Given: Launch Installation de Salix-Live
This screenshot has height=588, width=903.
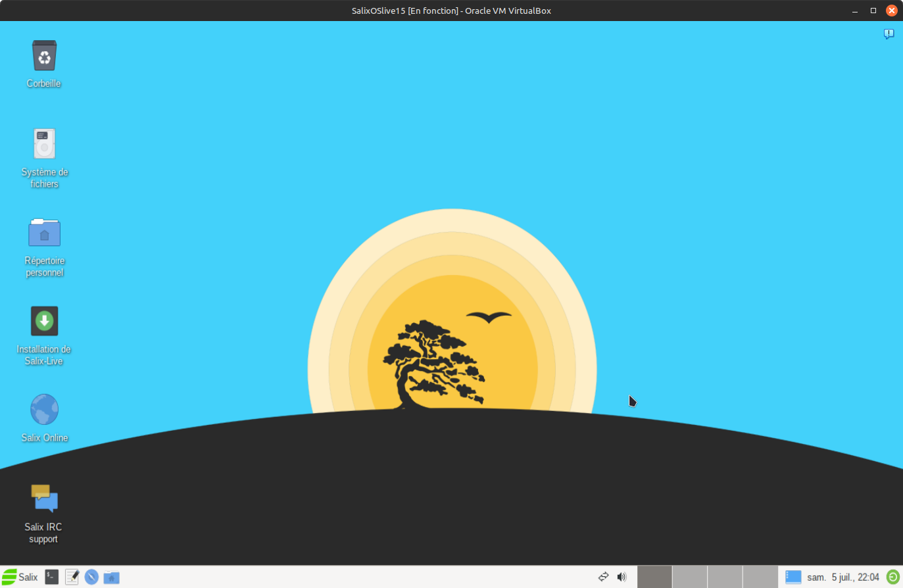Looking at the screenshot, I should pos(44,321).
